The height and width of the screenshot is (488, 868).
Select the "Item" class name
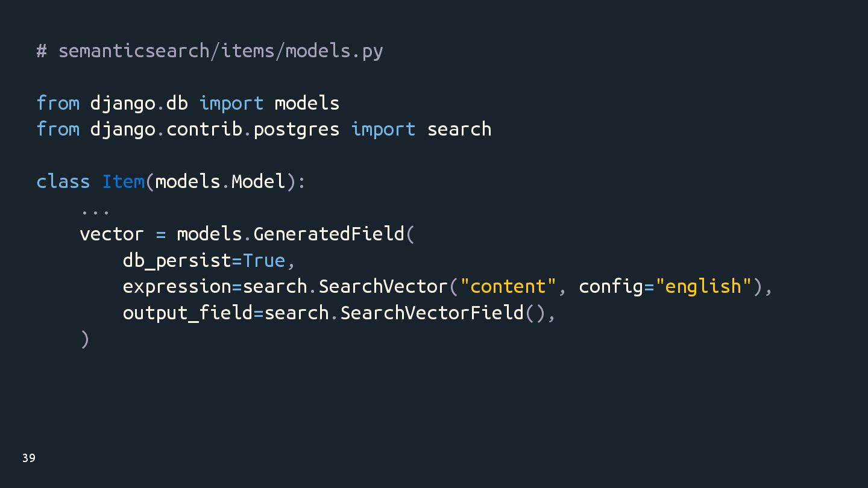tap(124, 181)
